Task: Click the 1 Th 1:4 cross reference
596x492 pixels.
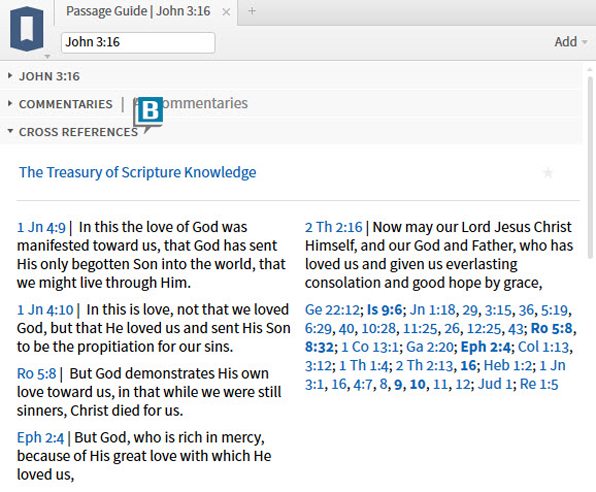Action: pyautogui.click(x=364, y=366)
